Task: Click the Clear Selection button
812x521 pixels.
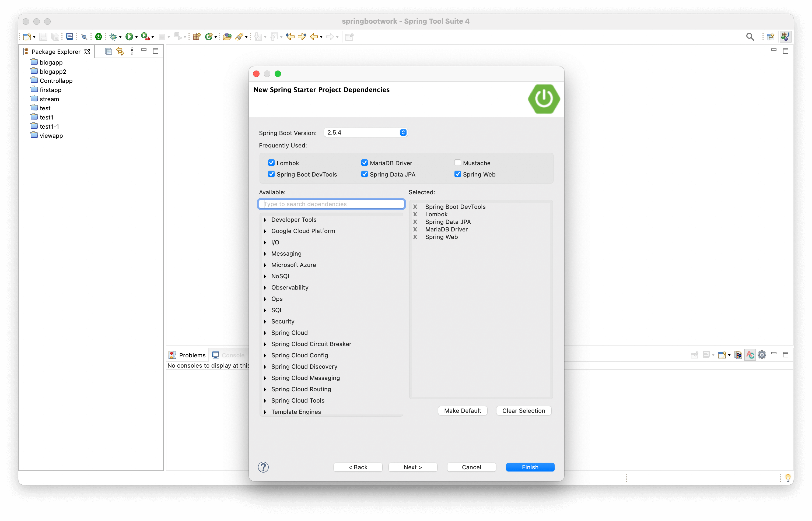Action: pyautogui.click(x=523, y=410)
